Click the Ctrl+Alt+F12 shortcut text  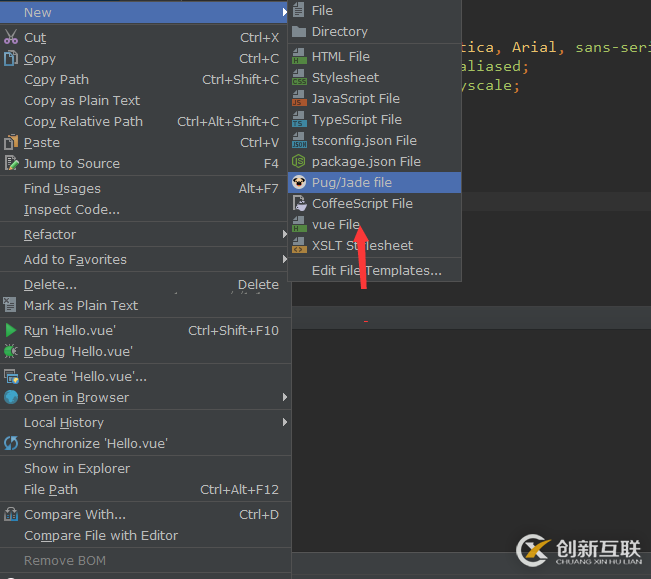coord(239,489)
